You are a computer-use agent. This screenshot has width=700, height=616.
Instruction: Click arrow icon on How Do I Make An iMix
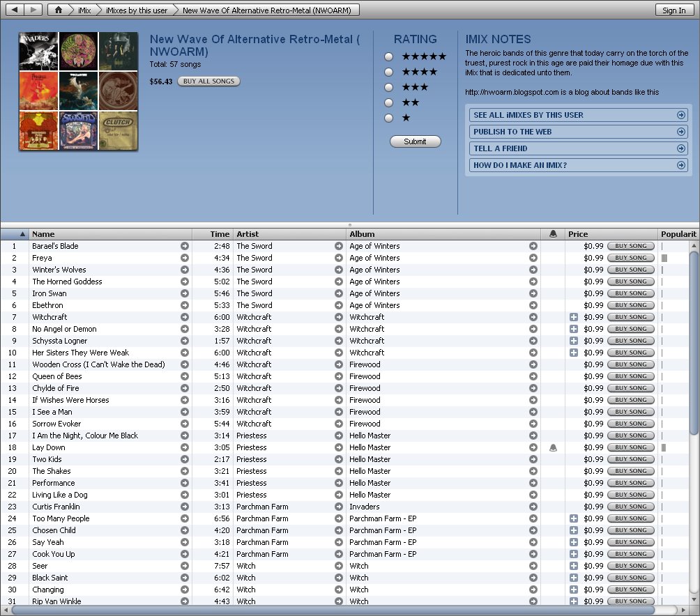point(680,165)
